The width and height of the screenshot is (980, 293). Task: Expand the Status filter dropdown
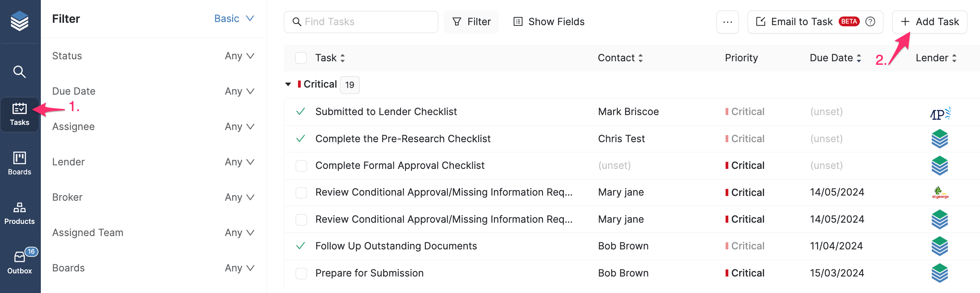240,56
